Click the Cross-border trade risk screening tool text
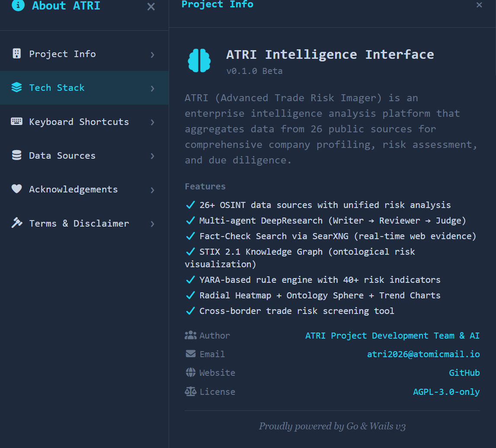Image resolution: width=496 pixels, height=448 pixels. point(297,310)
